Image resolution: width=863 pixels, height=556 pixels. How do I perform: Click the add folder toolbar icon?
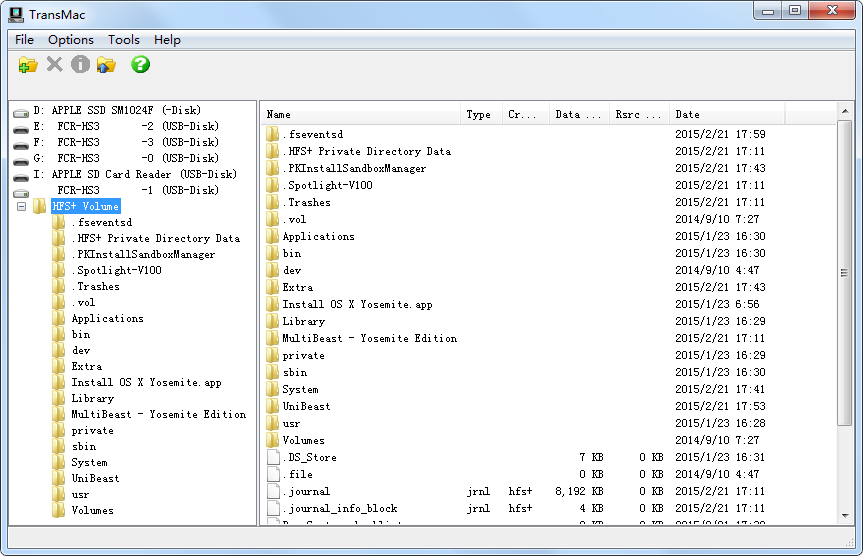click(x=28, y=65)
